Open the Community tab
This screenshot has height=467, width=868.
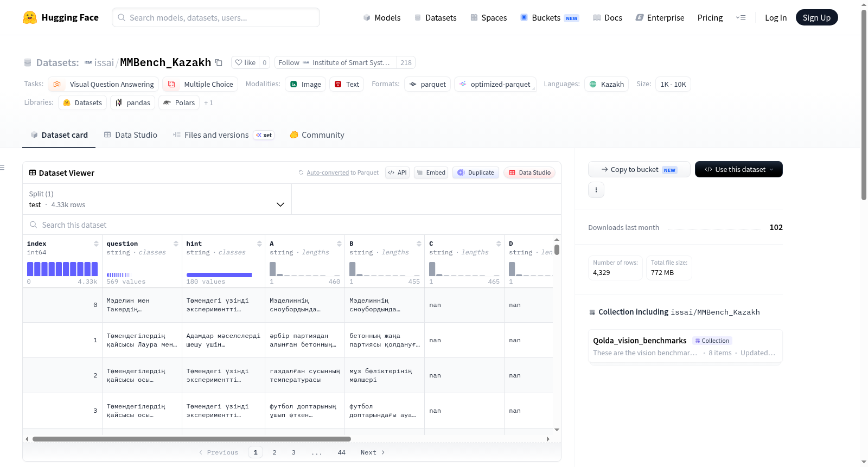point(317,135)
